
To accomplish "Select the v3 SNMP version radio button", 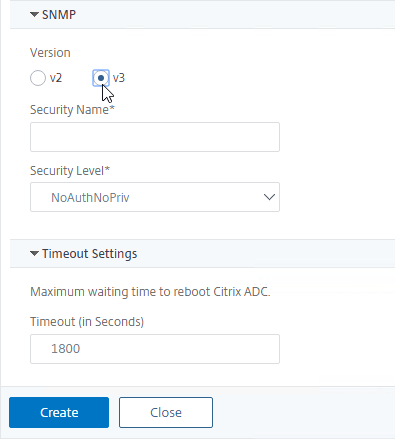I will 101,78.
